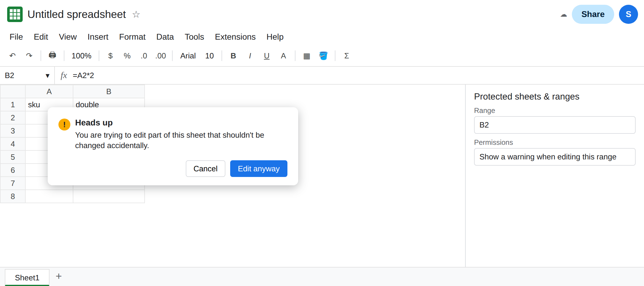Click the Untitled spreadsheet title
The width and height of the screenshot is (644, 286).
coord(77,14)
